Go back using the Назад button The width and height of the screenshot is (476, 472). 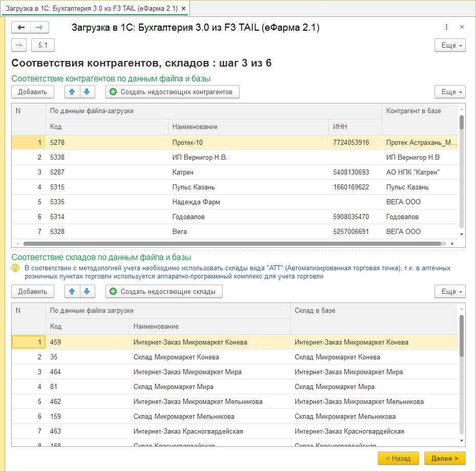[398, 458]
